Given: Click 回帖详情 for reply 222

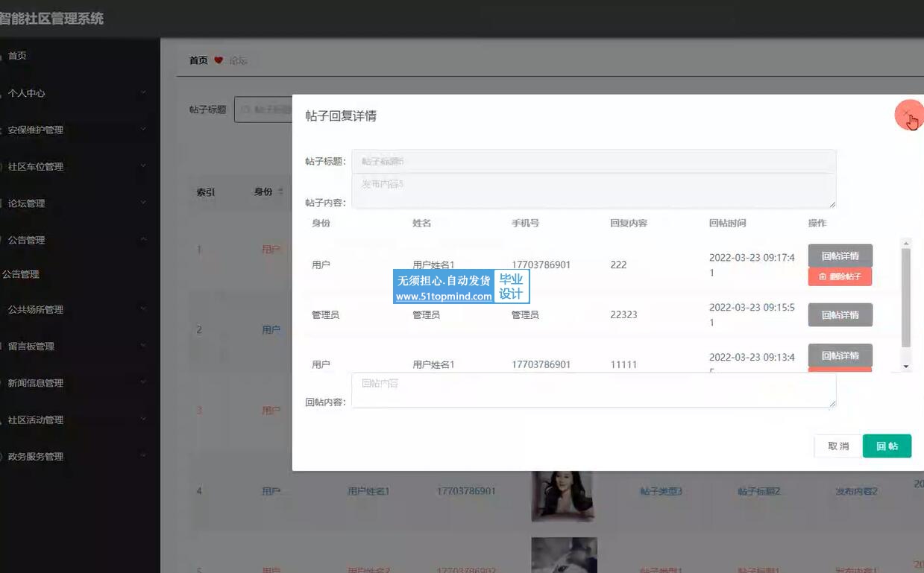Looking at the screenshot, I should pos(840,256).
